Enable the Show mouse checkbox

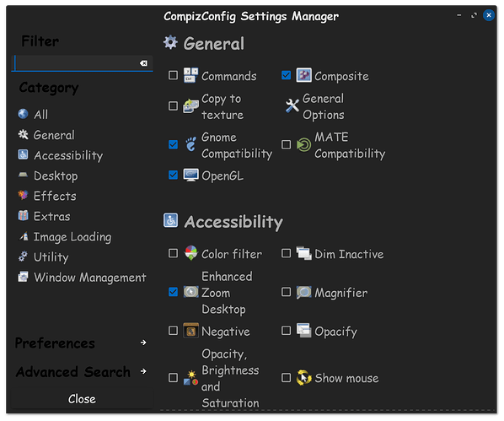[286, 377]
